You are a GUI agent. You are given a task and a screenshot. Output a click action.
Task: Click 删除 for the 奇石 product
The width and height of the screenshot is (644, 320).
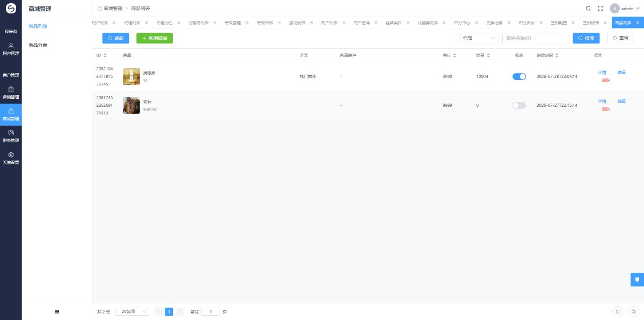606,109
